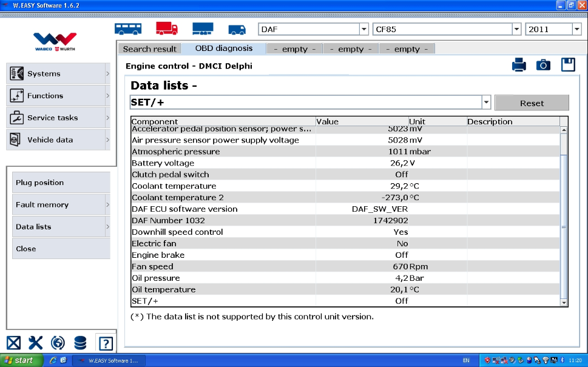Click the taskbar clock showing 11:20
This screenshot has width=588, height=367.
pos(575,360)
